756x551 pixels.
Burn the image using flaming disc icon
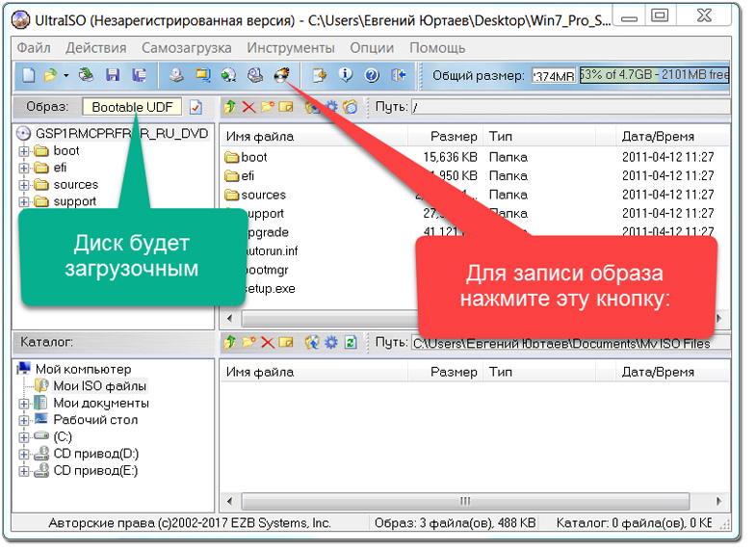282,75
